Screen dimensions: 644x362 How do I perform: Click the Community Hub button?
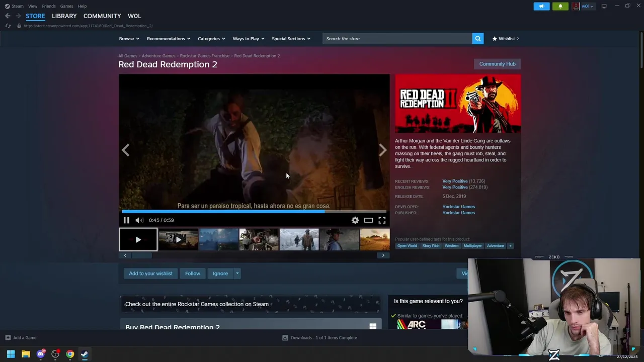[497, 64]
